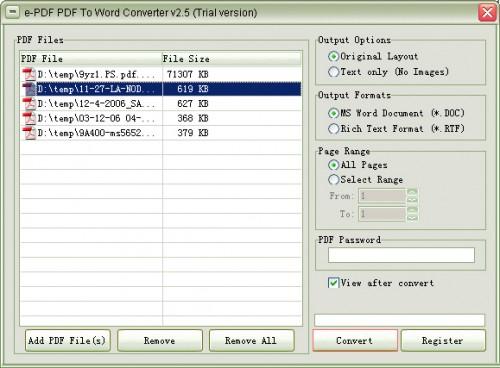Viewport: 500px width, 368px height.
Task: Click the Register button
Action: click(x=443, y=341)
